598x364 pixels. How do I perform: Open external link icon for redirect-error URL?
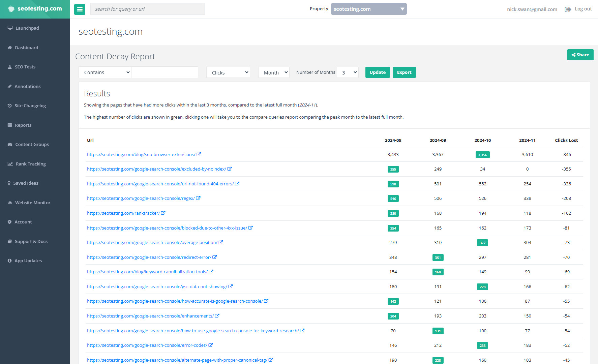(x=215, y=257)
